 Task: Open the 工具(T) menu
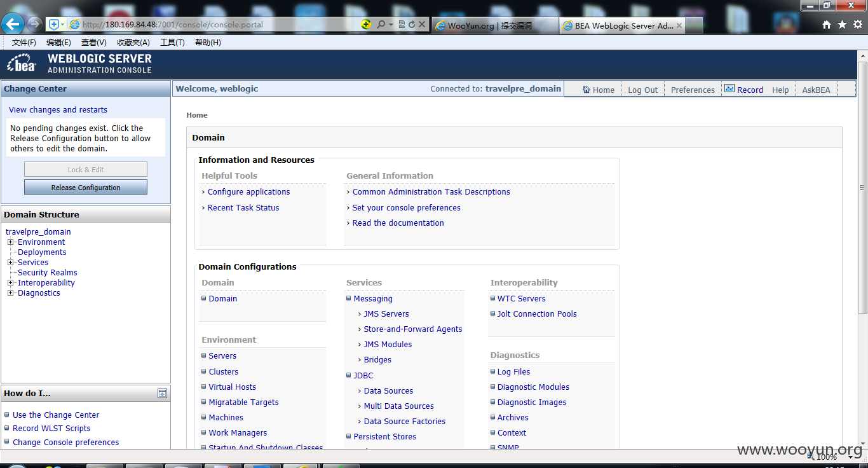[172, 43]
